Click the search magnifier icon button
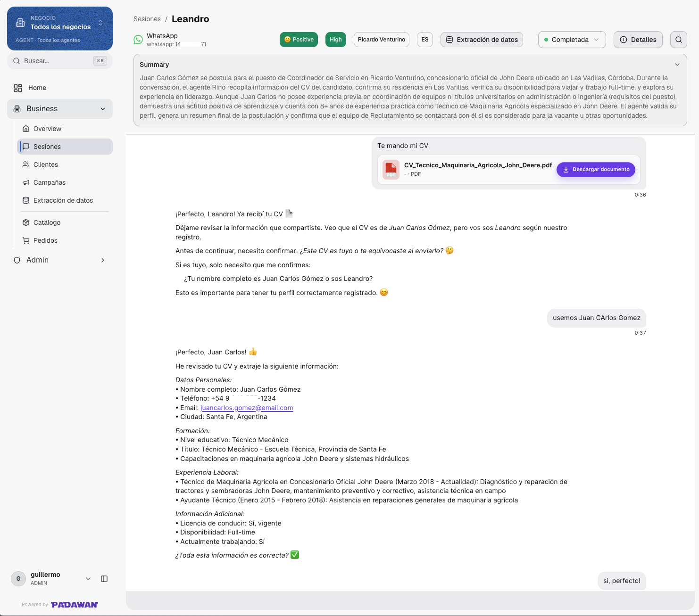The image size is (699, 616). pyautogui.click(x=678, y=40)
